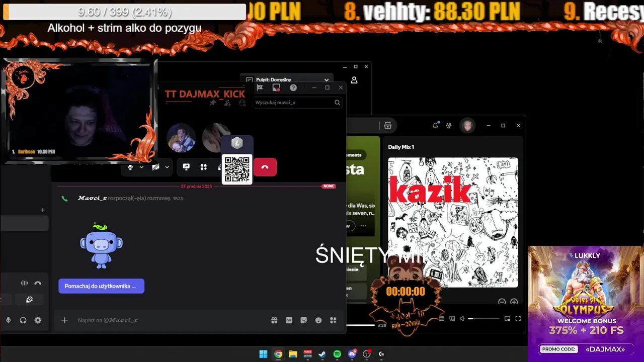
Task: Open Spotify friend activity icon
Action: click(x=449, y=125)
